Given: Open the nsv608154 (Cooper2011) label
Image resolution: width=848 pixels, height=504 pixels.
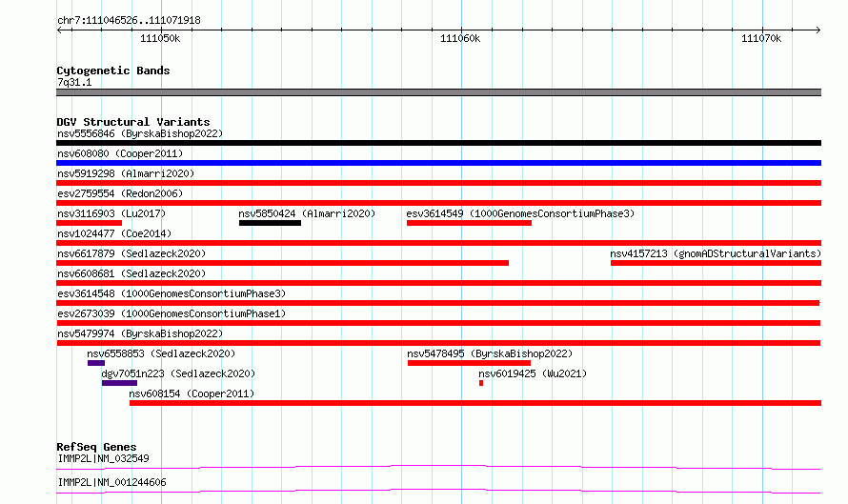Looking at the screenshot, I should [x=192, y=393].
